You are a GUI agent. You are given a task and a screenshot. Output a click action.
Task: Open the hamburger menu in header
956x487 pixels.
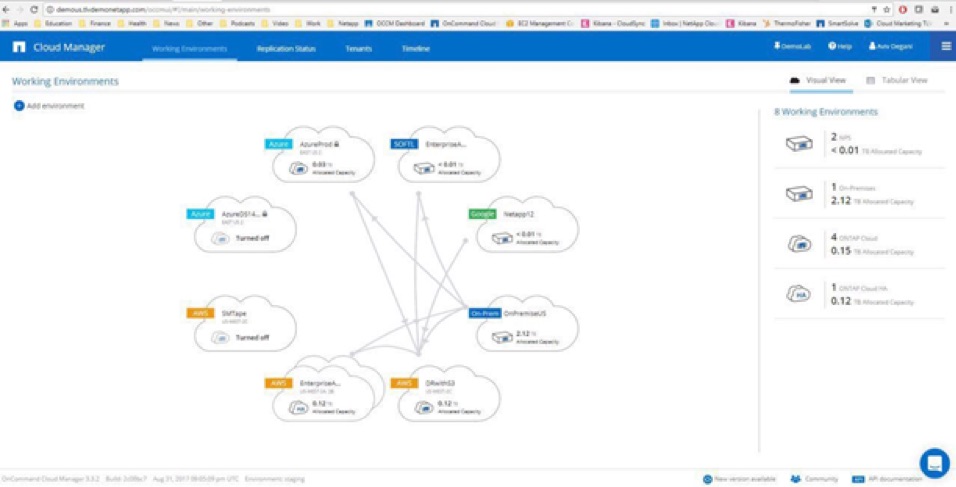click(x=945, y=47)
